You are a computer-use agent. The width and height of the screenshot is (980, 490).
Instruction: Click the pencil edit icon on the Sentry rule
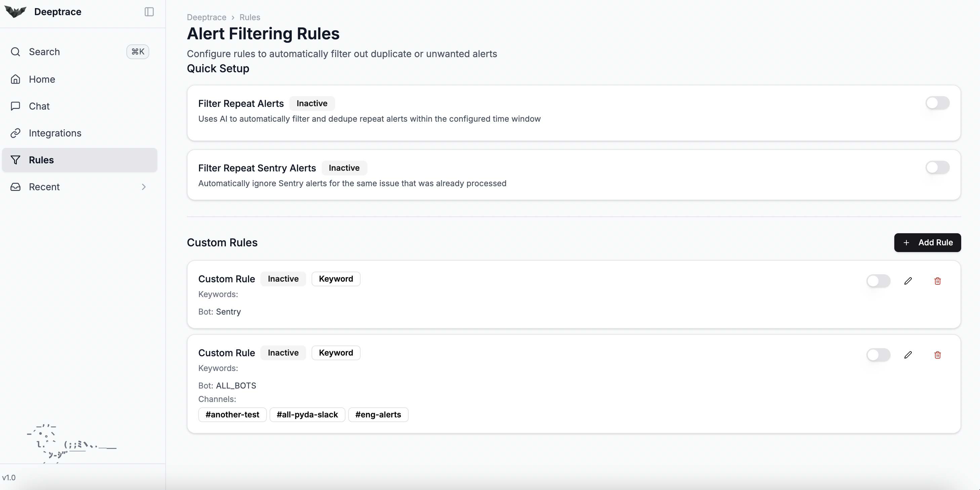[908, 281]
